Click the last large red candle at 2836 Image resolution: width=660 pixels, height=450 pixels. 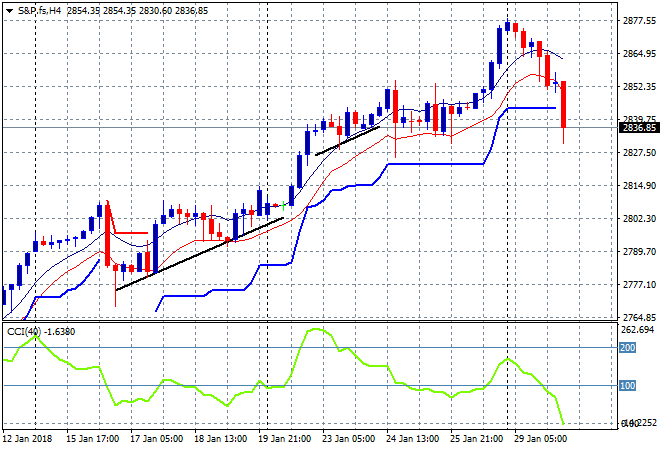coord(563,104)
